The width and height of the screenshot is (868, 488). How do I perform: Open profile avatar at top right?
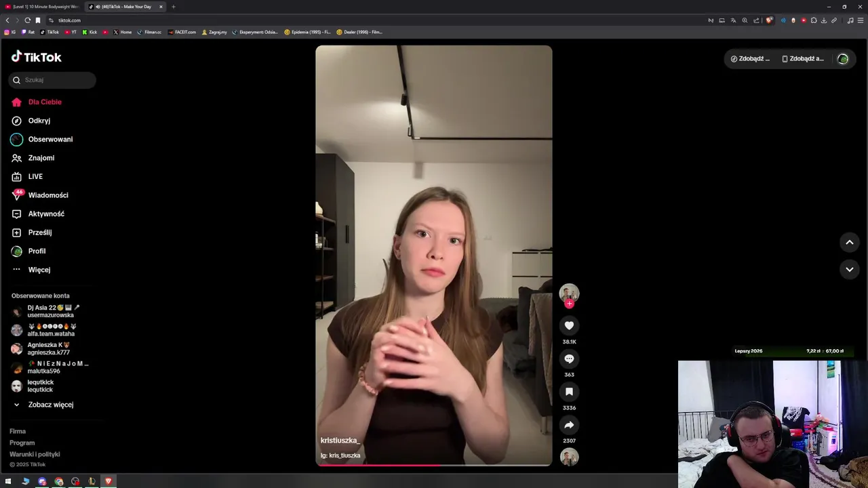pos(843,59)
